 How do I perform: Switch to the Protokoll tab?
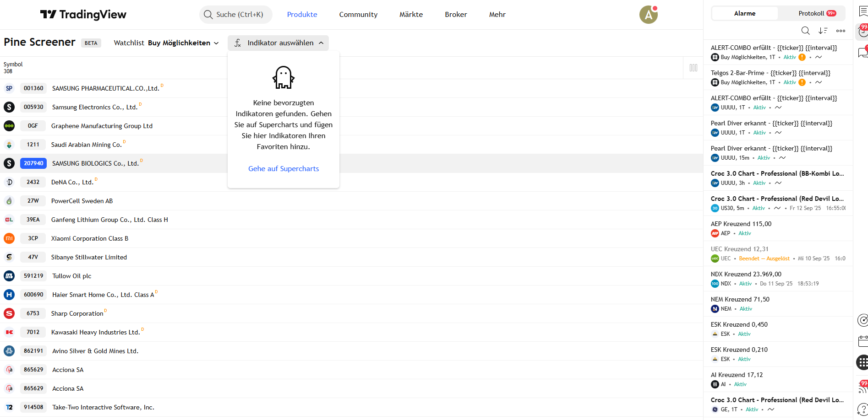(x=816, y=13)
